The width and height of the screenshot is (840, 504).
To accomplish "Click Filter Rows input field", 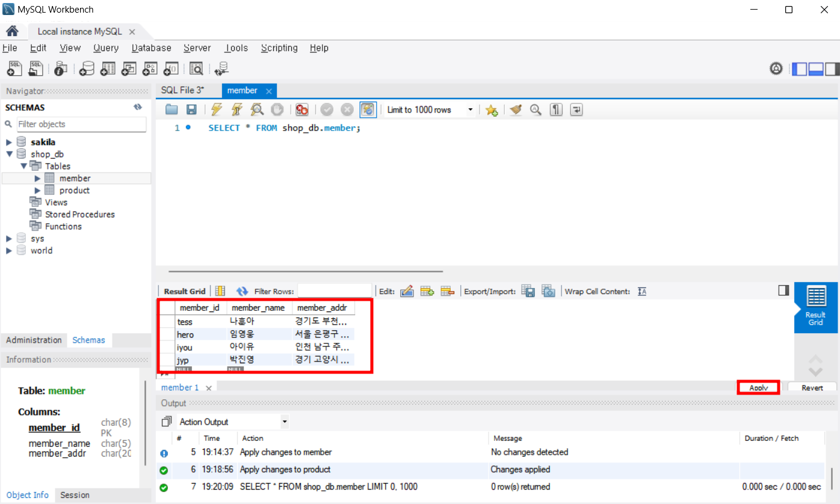I will click(x=335, y=291).
